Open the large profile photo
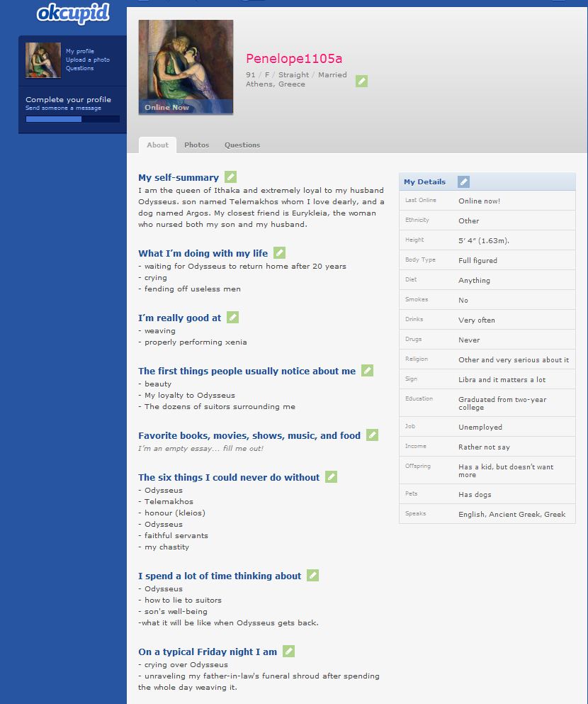 [x=186, y=67]
